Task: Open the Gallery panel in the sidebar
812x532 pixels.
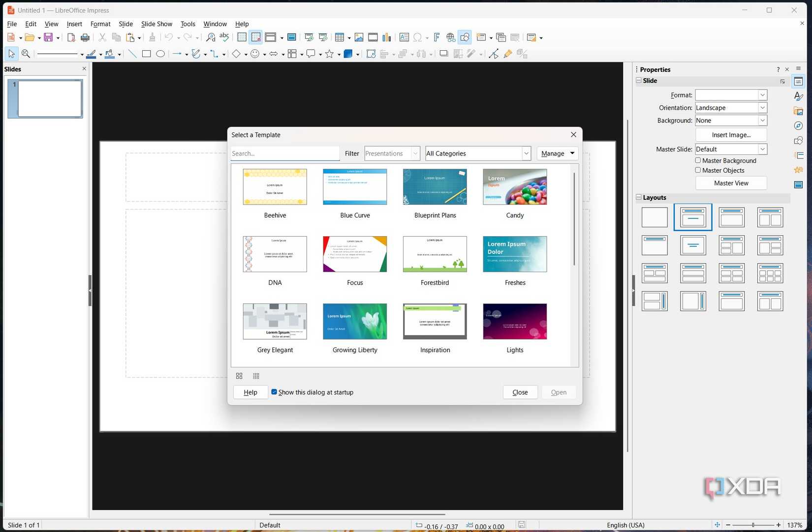Action: click(799, 111)
